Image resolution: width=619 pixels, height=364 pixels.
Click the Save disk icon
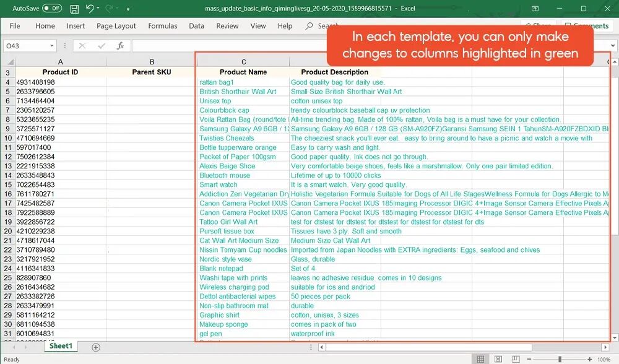[x=74, y=9]
